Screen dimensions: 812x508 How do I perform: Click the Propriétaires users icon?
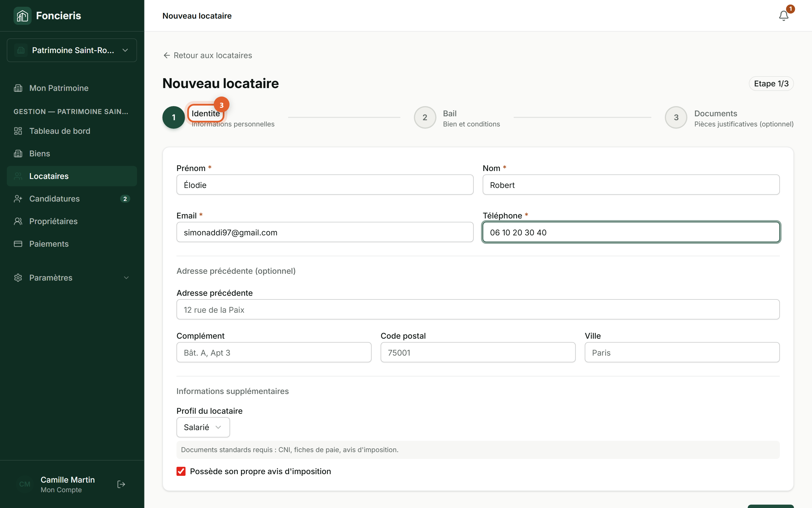(x=18, y=221)
